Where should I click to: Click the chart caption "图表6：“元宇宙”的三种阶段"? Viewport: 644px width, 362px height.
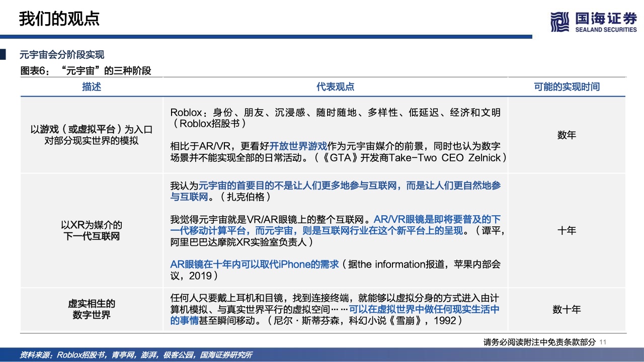[x=86, y=71]
